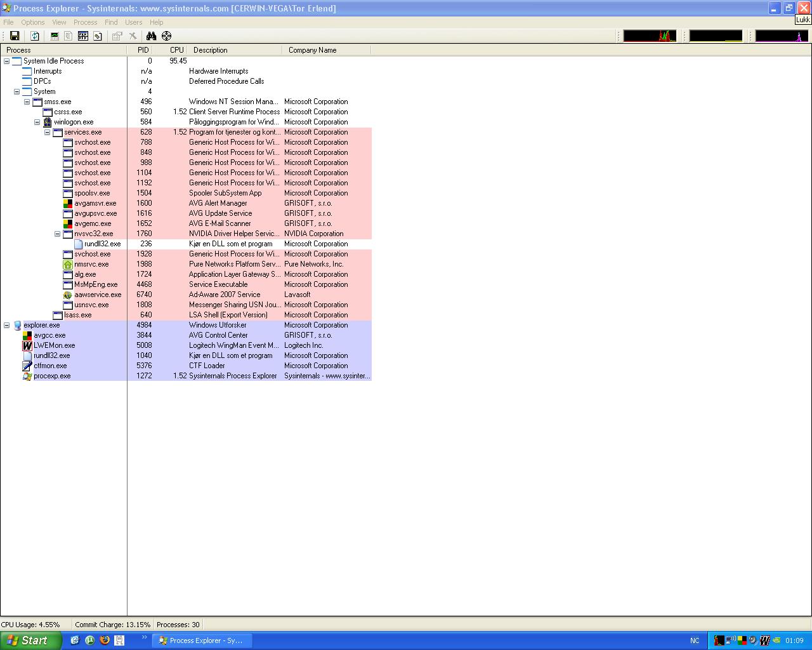Click the DLL/Handles view toolbar icon

[98, 36]
